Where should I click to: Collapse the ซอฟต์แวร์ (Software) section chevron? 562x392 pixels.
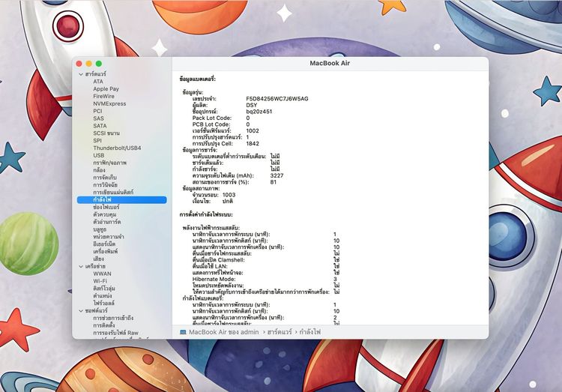click(x=81, y=310)
